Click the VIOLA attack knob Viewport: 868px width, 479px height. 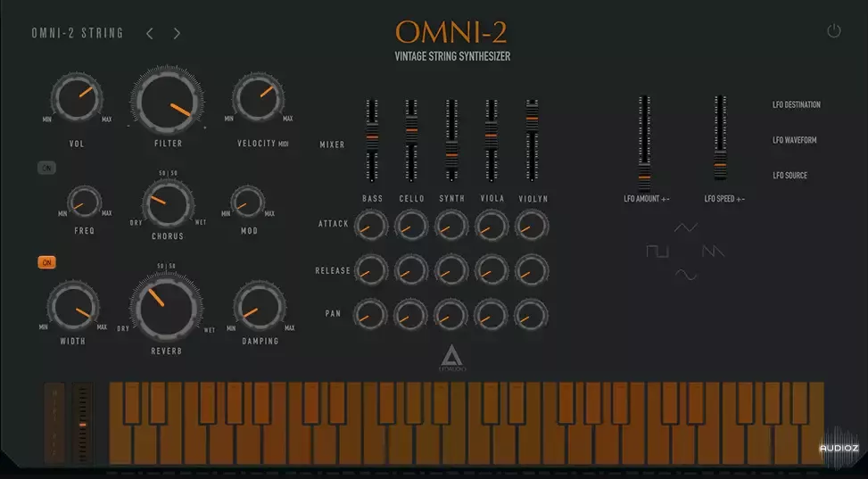[492, 226]
